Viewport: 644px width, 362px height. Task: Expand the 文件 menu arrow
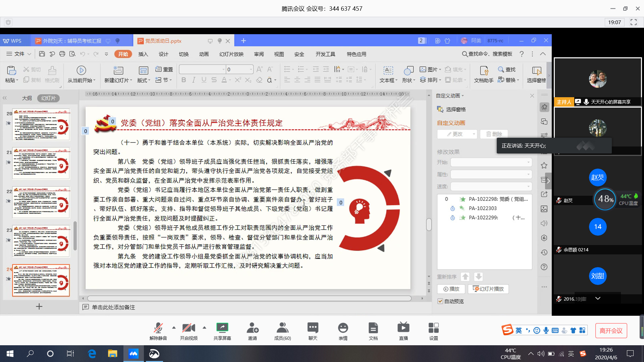coord(30,54)
